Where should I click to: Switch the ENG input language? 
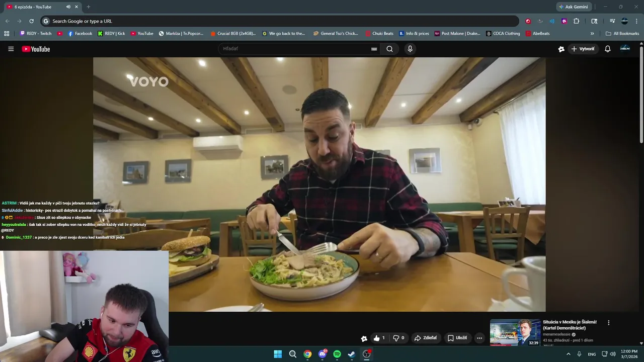[x=592, y=354]
